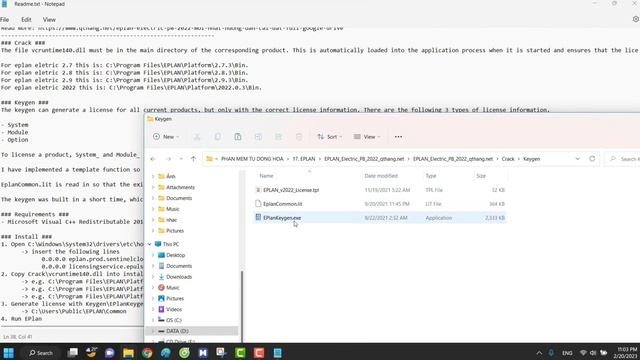Click the Explorer search box
Screen dimensions: 640x360
622,159
